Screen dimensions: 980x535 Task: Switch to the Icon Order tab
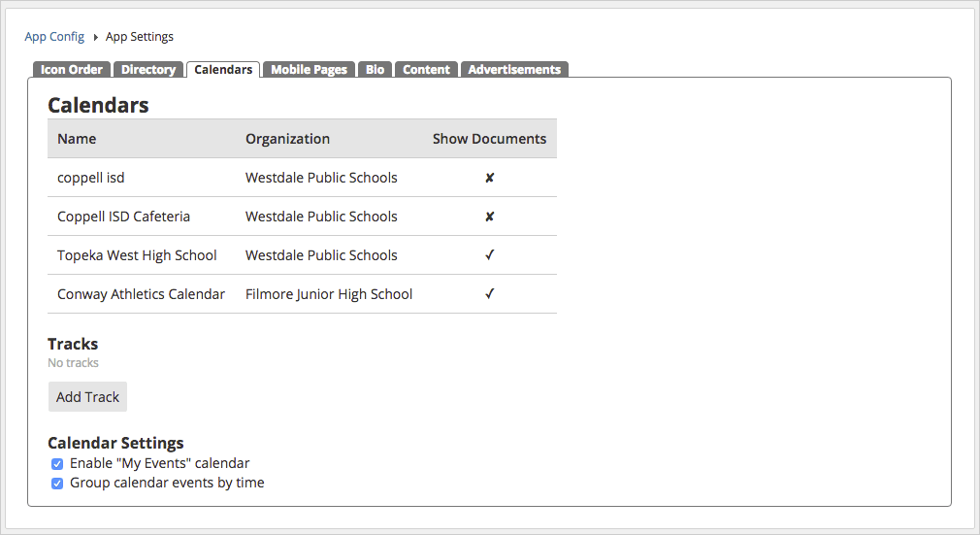71,70
